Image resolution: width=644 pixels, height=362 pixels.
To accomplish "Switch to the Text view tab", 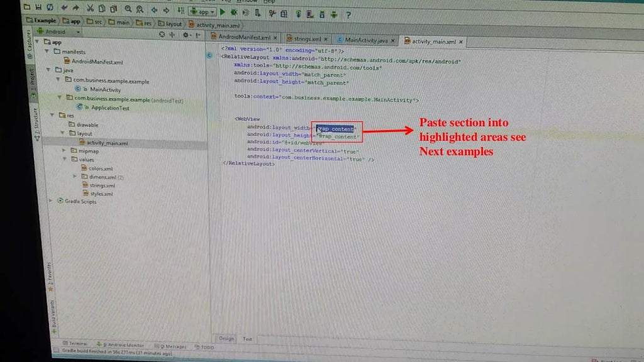I will click(x=247, y=339).
